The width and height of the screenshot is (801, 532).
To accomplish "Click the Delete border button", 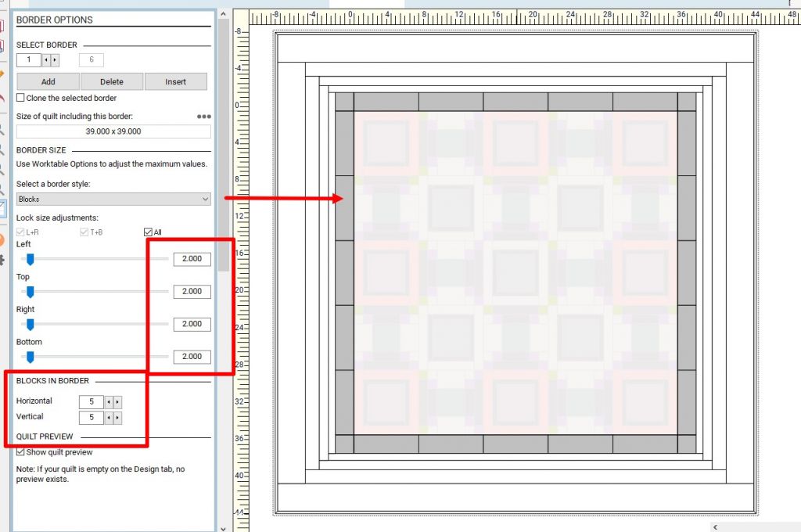I will click(x=112, y=82).
